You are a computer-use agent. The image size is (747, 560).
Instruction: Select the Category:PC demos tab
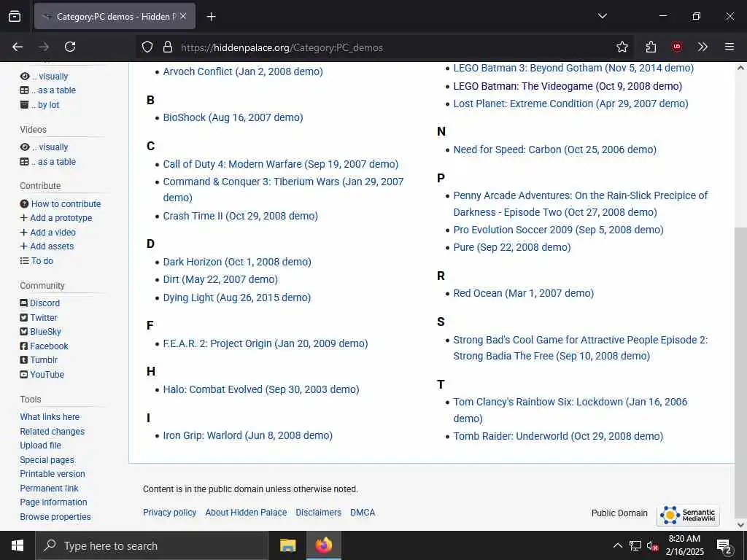[115, 16]
